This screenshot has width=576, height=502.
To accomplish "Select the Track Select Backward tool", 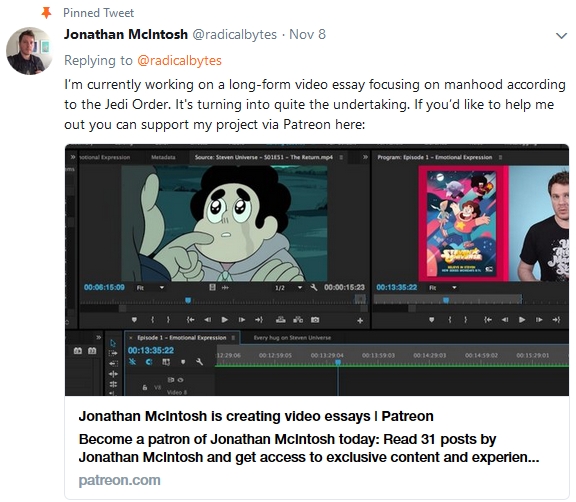I will 113,364.
